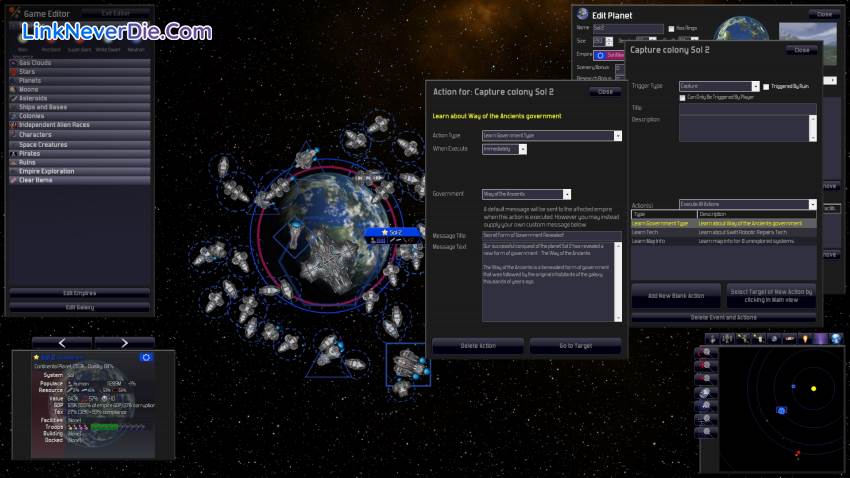
Task: Click the event Title input field
Action: 748,108
